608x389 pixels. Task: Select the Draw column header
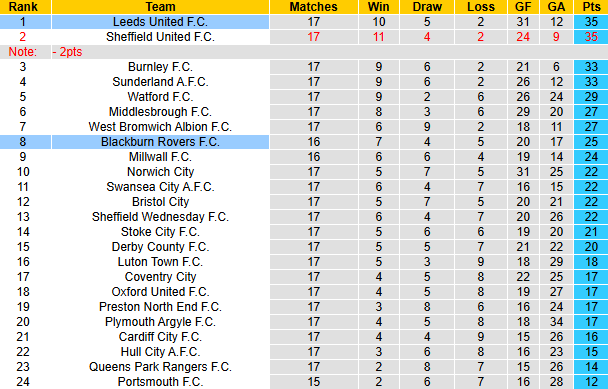coord(427,7)
